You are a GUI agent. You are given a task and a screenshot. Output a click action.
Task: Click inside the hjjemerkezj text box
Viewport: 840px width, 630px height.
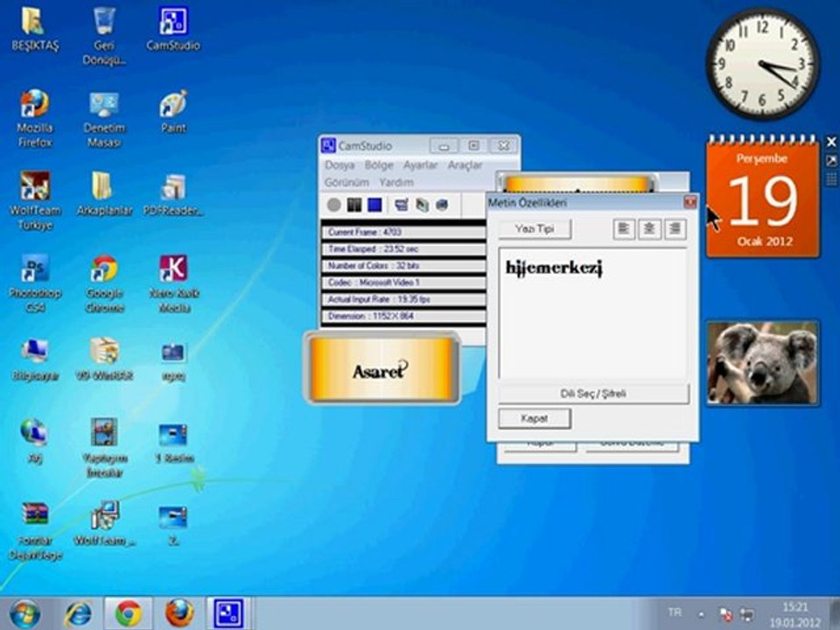coord(593,313)
